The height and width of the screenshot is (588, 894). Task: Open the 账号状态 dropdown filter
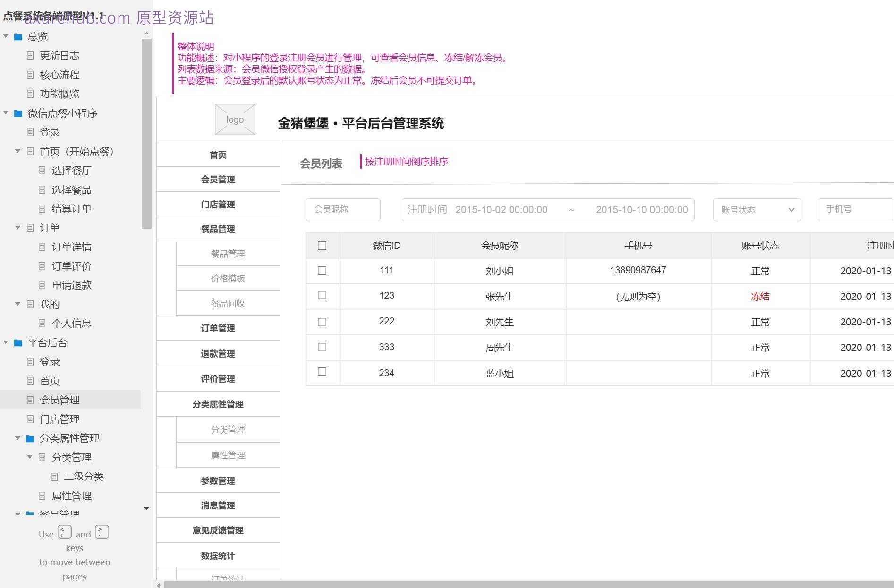757,210
